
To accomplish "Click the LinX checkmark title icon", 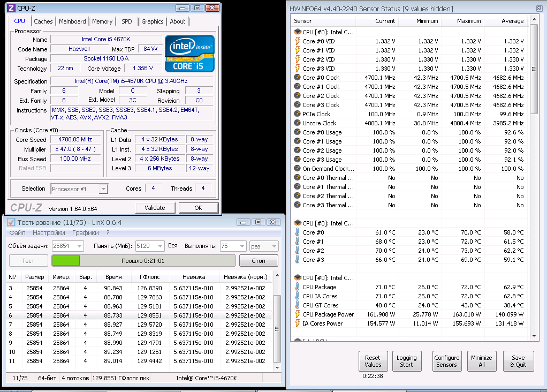I will pos(11,222).
